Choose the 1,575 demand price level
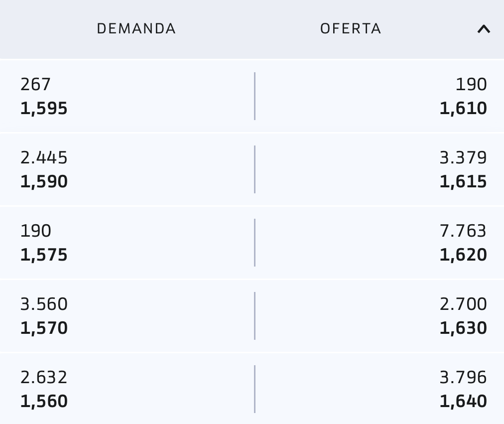The width and height of the screenshot is (504, 424). point(44,255)
